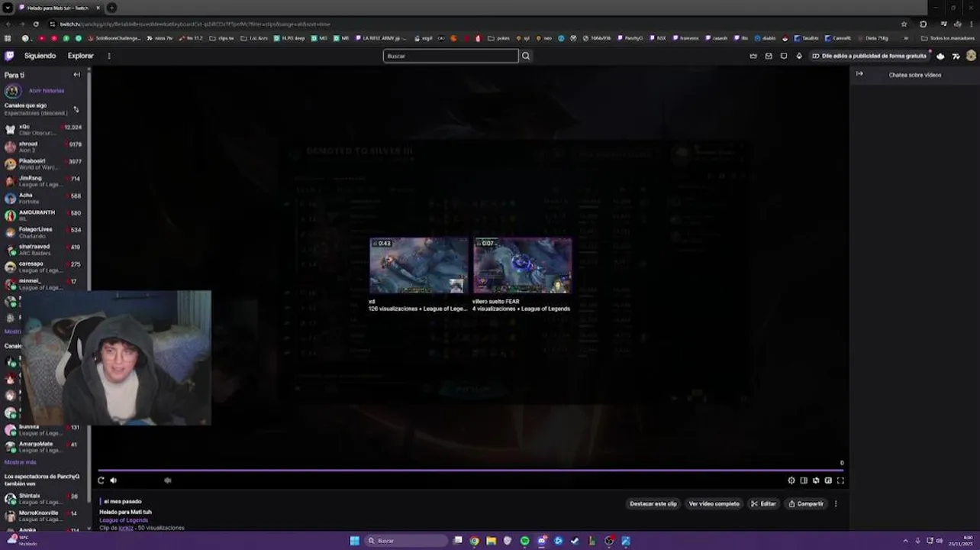Collapse the Para ti sidebar
980x550 pixels.
click(x=76, y=75)
